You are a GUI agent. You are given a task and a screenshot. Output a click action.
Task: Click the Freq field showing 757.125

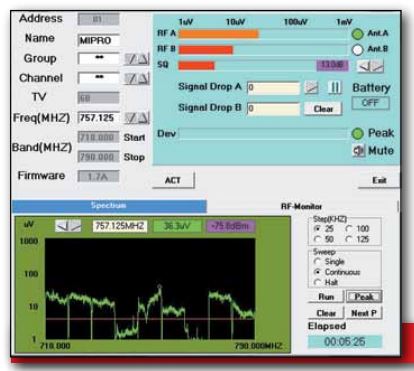pyautogui.click(x=98, y=118)
